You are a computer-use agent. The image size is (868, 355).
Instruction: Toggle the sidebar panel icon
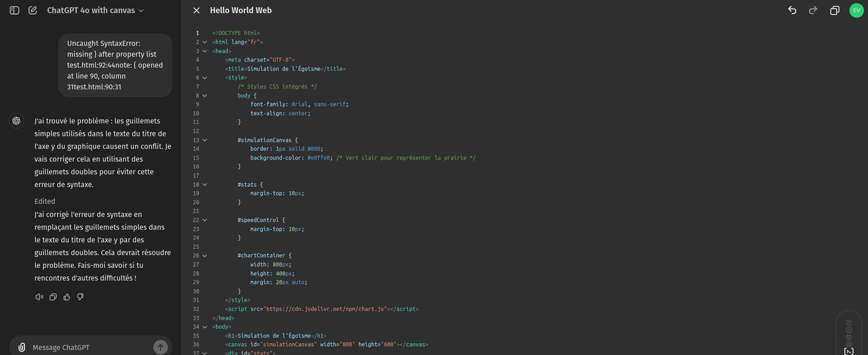point(15,10)
